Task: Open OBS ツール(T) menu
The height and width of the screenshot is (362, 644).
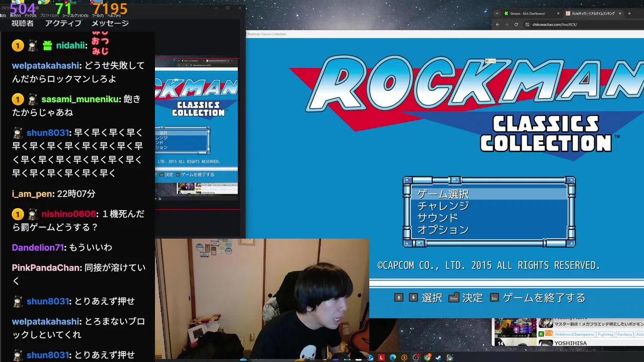Action: tap(98, 16)
